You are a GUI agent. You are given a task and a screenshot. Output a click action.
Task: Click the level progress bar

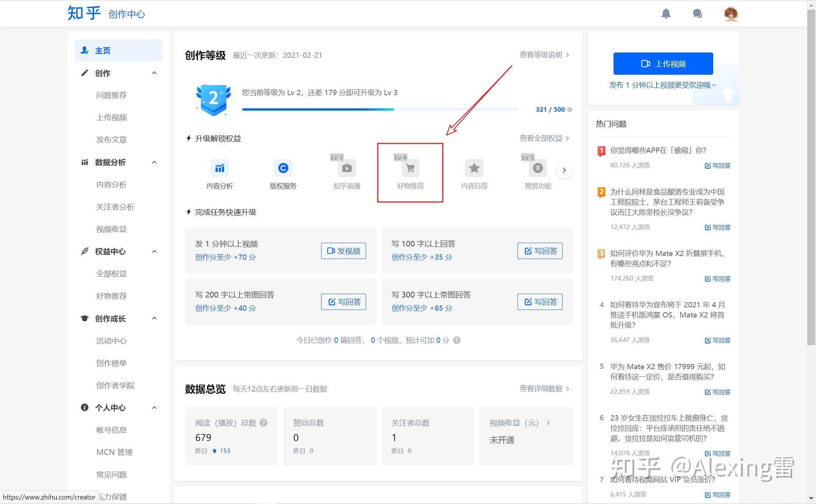[380, 109]
